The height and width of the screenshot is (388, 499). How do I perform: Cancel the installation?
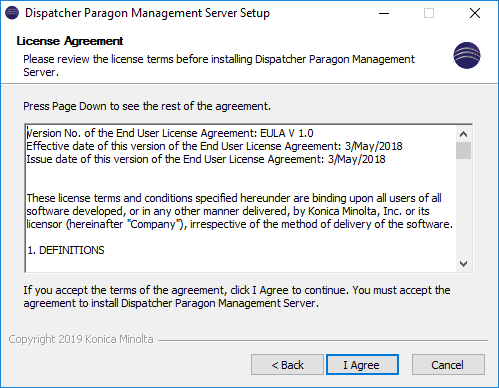pyautogui.click(x=448, y=365)
